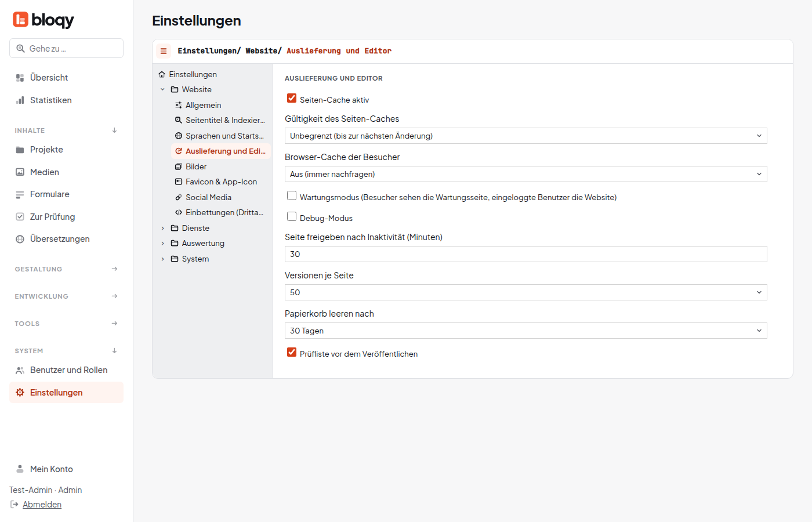Enable the Debug-Modus checkbox

[x=292, y=217]
